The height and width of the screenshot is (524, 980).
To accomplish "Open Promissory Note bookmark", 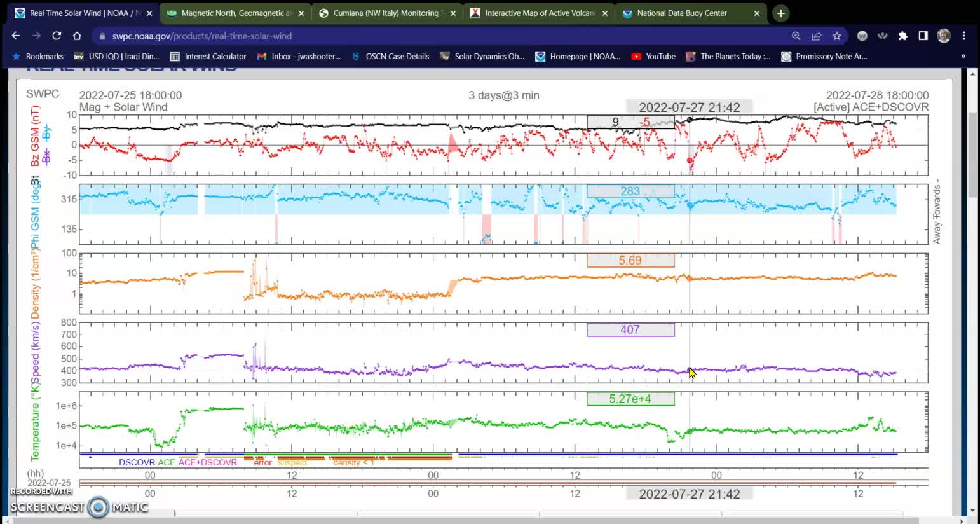I will 824,57.
